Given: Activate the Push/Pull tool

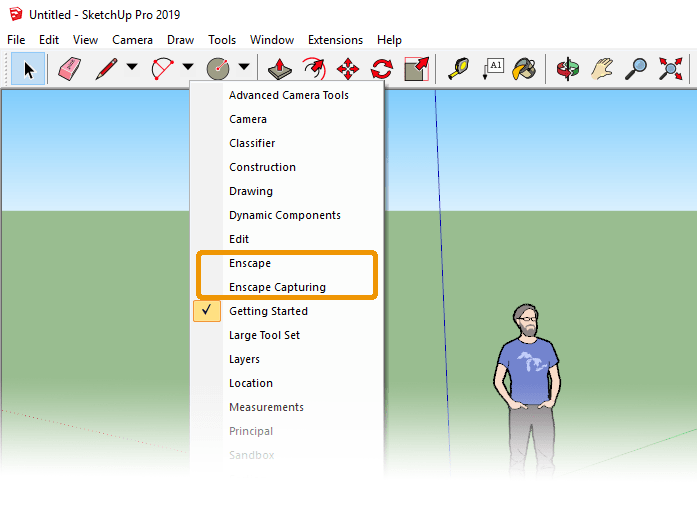Looking at the screenshot, I should 281,69.
